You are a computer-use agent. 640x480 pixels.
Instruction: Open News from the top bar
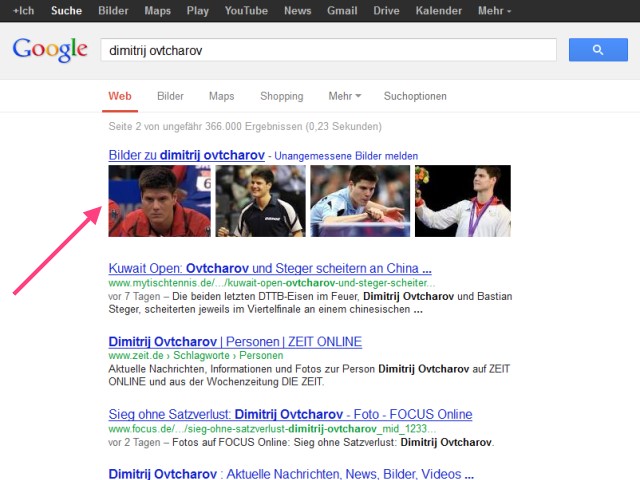(x=298, y=11)
